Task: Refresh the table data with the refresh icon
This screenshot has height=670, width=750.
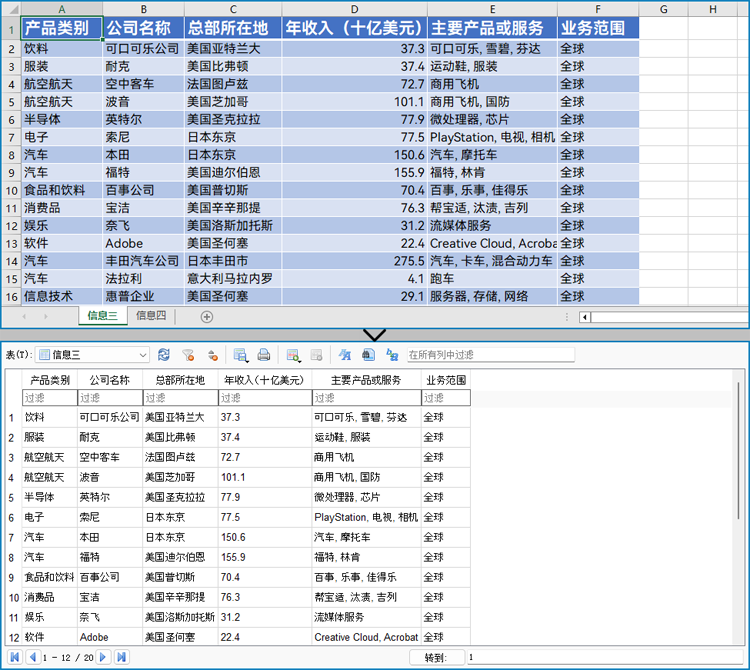Action: pyautogui.click(x=164, y=355)
